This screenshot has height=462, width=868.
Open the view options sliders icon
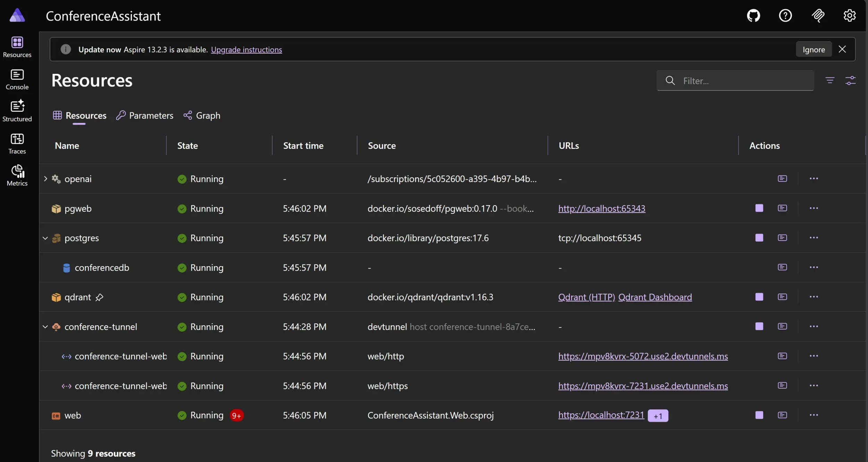click(850, 81)
